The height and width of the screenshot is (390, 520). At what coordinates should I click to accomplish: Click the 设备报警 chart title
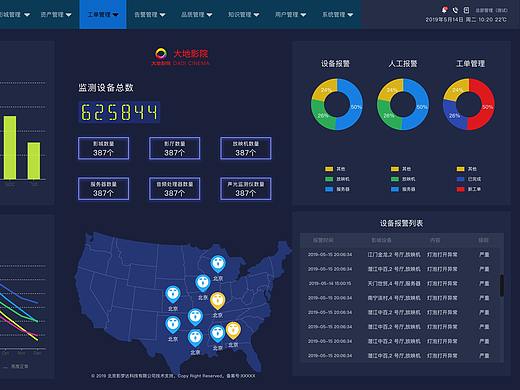point(335,63)
